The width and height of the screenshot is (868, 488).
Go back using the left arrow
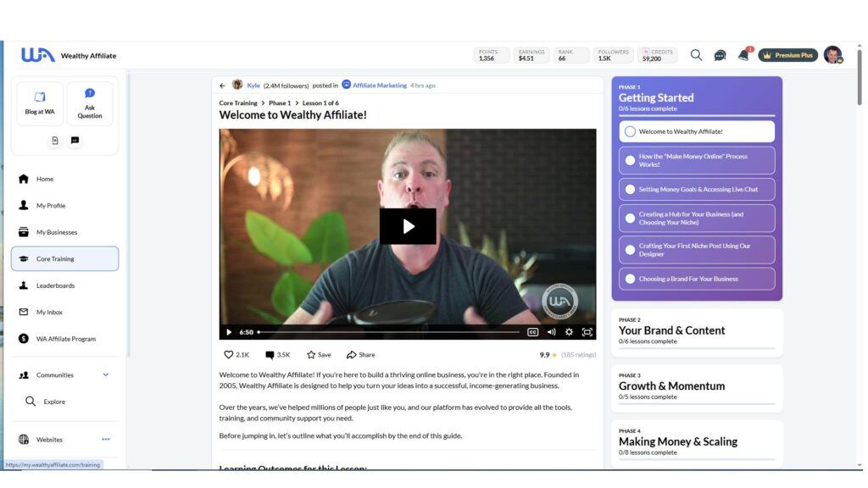point(223,86)
